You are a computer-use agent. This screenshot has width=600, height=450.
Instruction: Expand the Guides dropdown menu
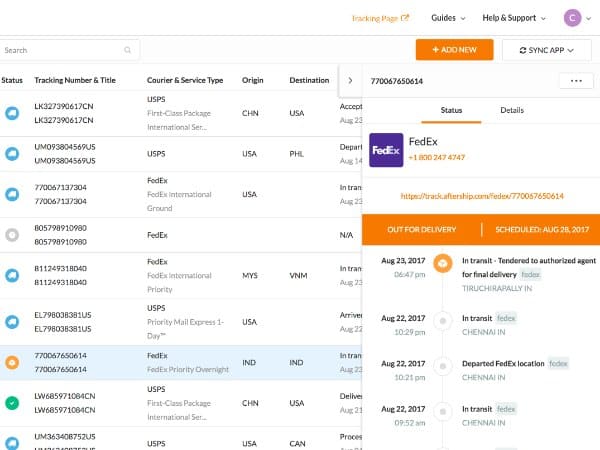448,18
